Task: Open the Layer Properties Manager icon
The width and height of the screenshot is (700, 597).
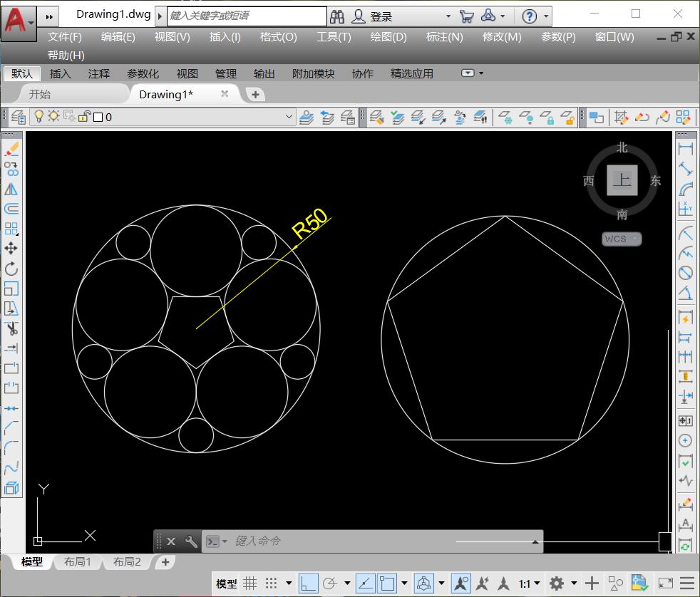Action: 18,117
